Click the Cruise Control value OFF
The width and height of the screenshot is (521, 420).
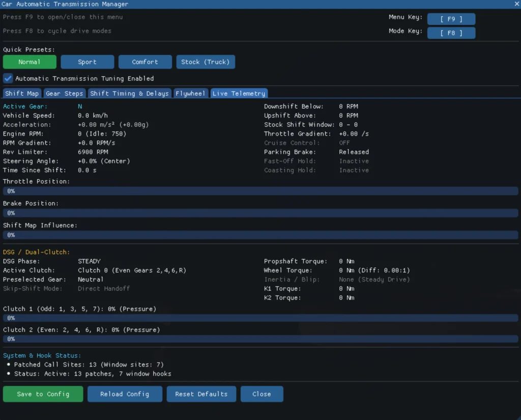click(344, 143)
